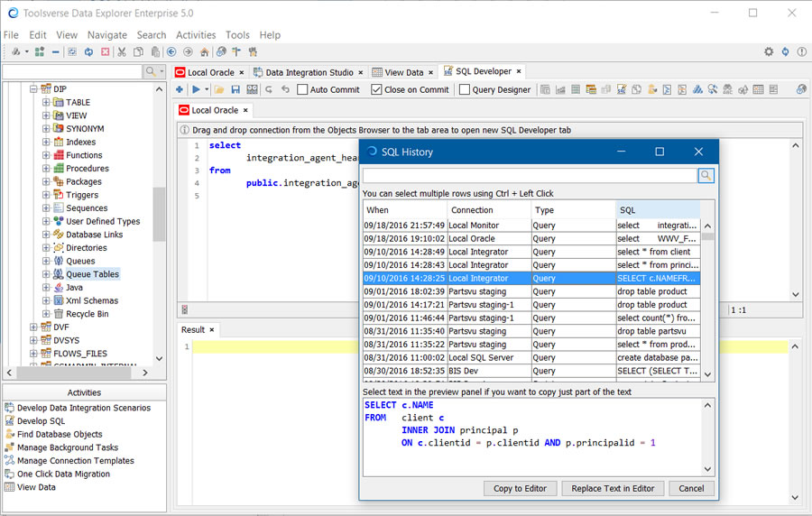The image size is (812, 516).
Task: Click Cancel in SQL History dialog
Action: pyautogui.click(x=691, y=489)
